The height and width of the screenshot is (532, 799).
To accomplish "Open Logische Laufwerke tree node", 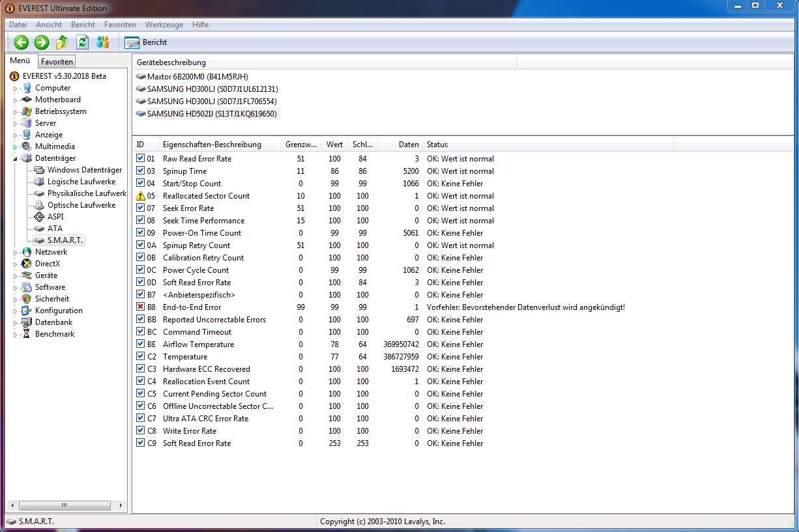I will [81, 182].
